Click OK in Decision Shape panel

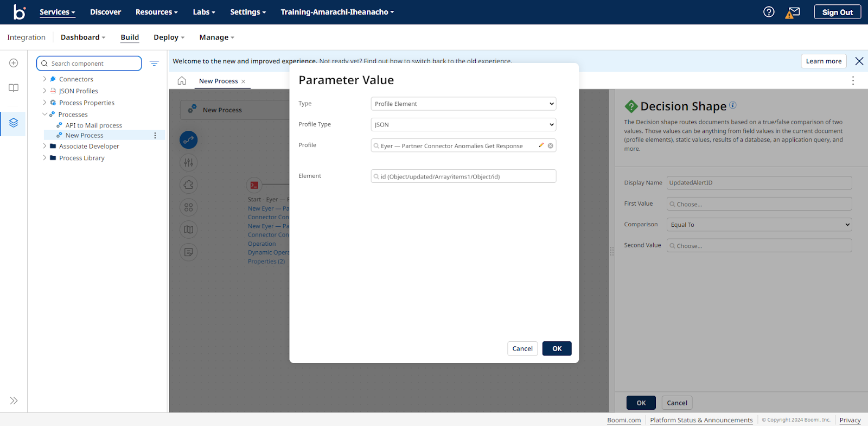[x=641, y=403]
